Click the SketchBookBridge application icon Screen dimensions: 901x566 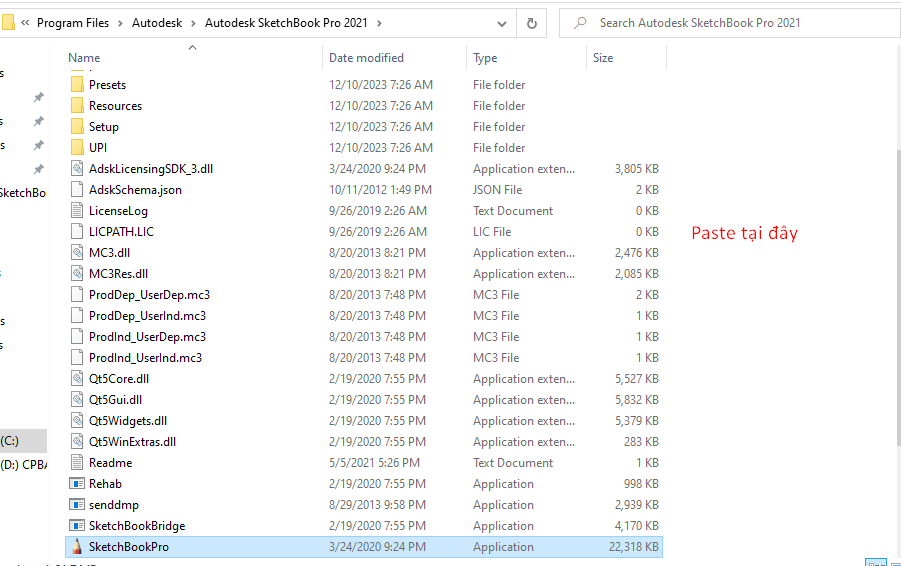point(77,525)
